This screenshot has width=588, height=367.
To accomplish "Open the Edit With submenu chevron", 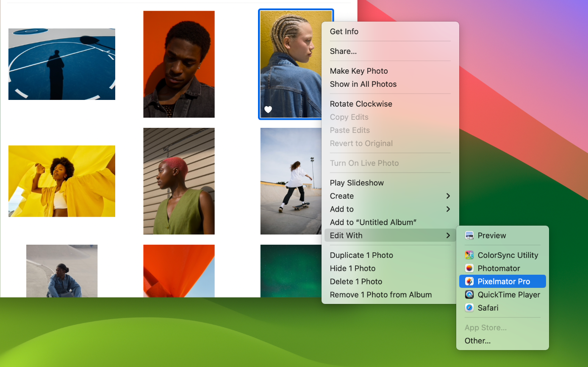I will coord(448,235).
